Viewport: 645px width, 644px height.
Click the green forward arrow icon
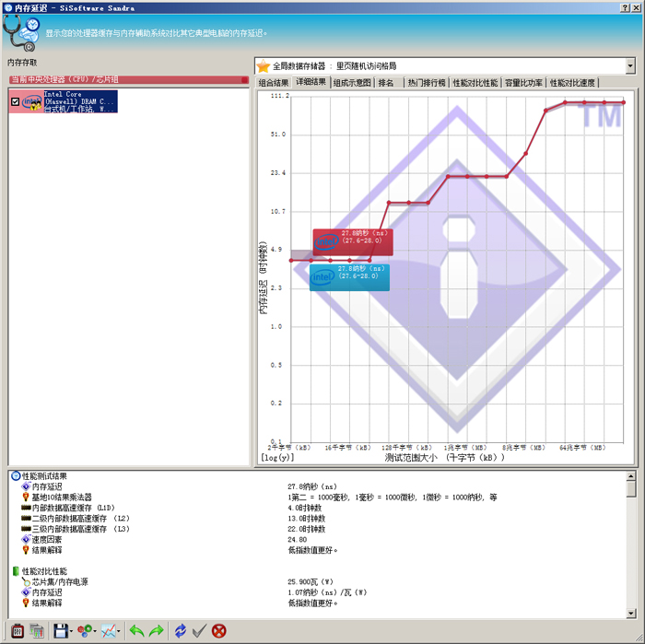(x=157, y=631)
